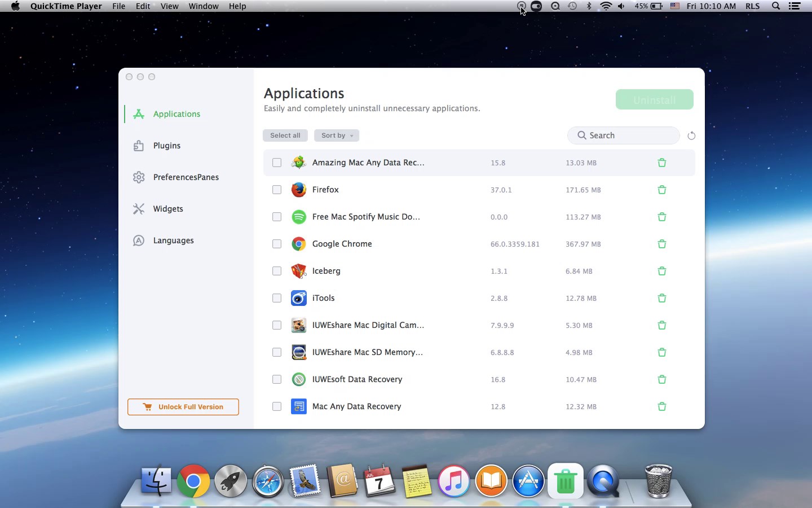This screenshot has height=508, width=812.
Task: Select the IUWEsoft Data Recovery checkbox
Action: pos(277,379)
